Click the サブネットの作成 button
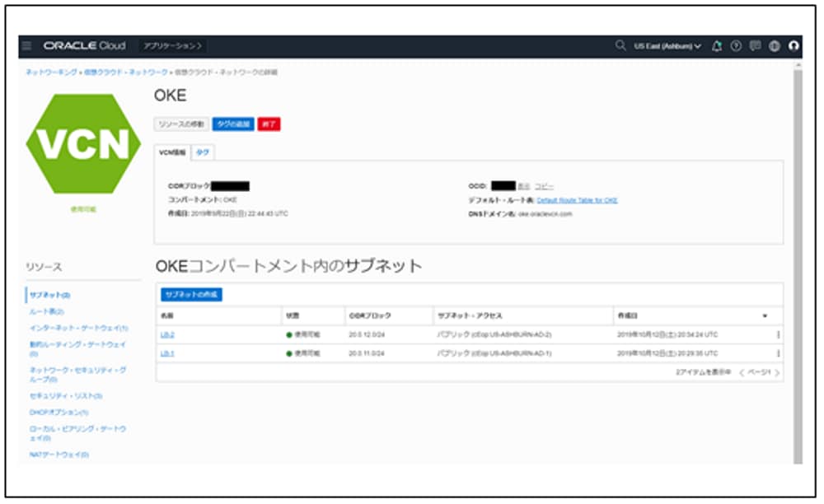 tap(190, 294)
